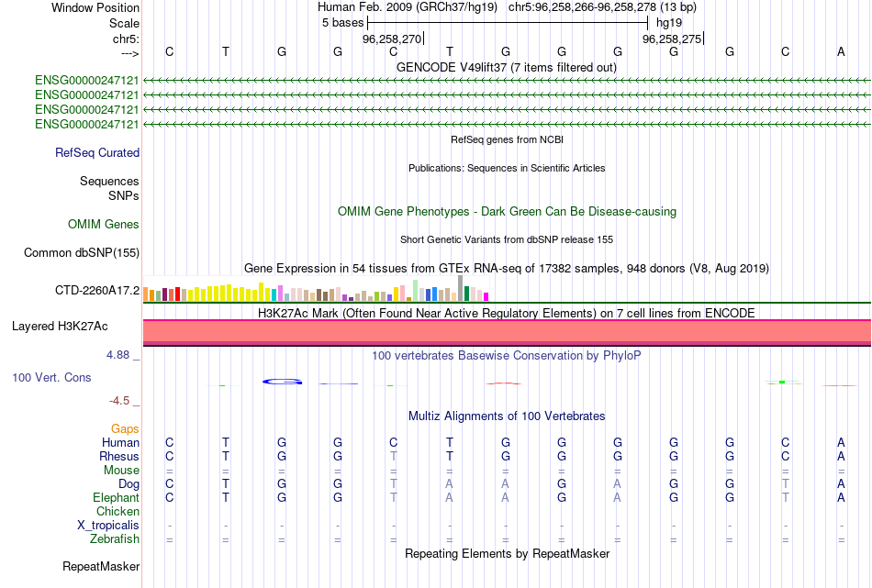Click the SNPs track label
The image size is (872, 588).
(x=124, y=195)
